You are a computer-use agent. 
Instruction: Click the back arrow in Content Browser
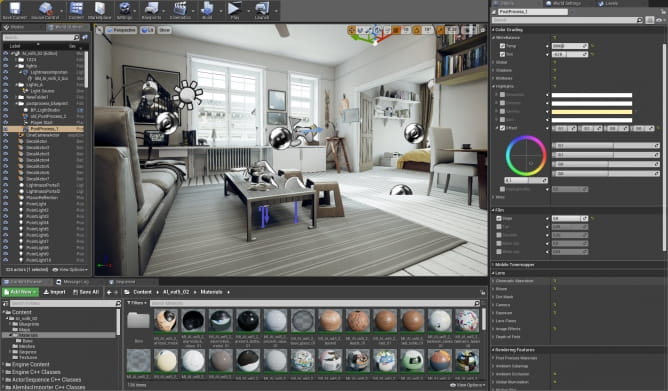pos(109,292)
